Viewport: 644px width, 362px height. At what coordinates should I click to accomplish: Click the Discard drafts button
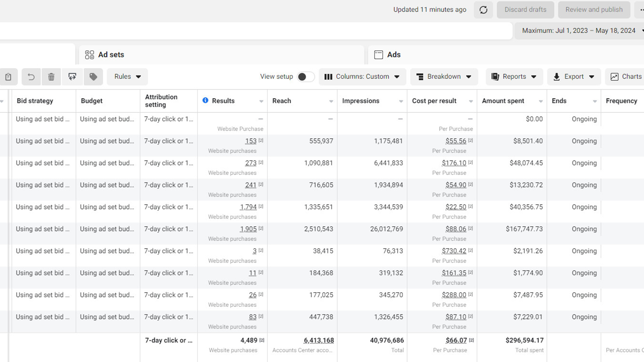pyautogui.click(x=525, y=10)
